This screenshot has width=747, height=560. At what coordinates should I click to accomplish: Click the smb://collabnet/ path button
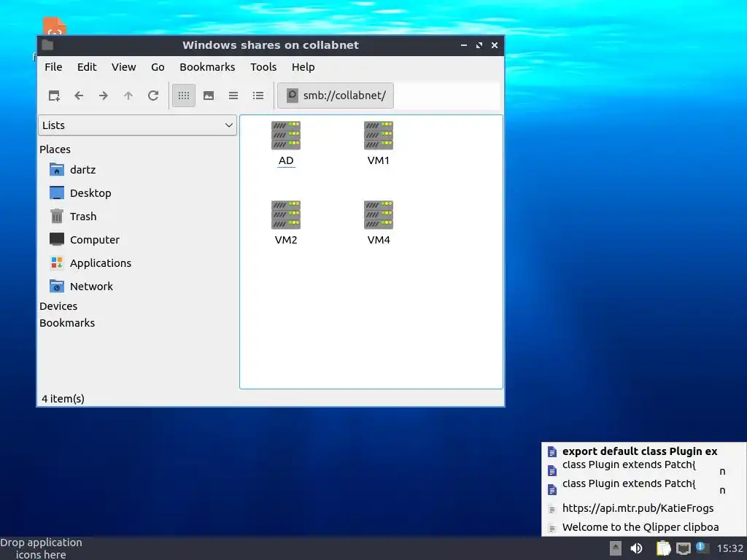click(x=336, y=96)
